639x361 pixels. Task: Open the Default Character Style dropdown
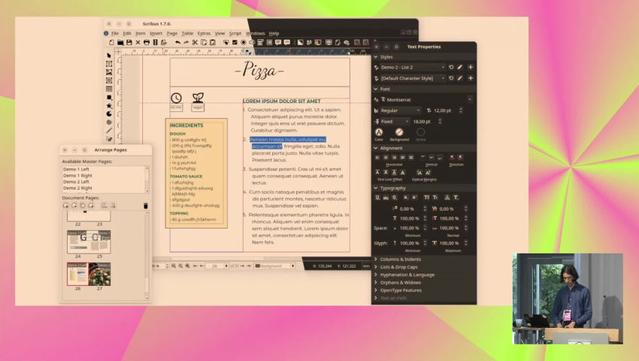[412, 78]
